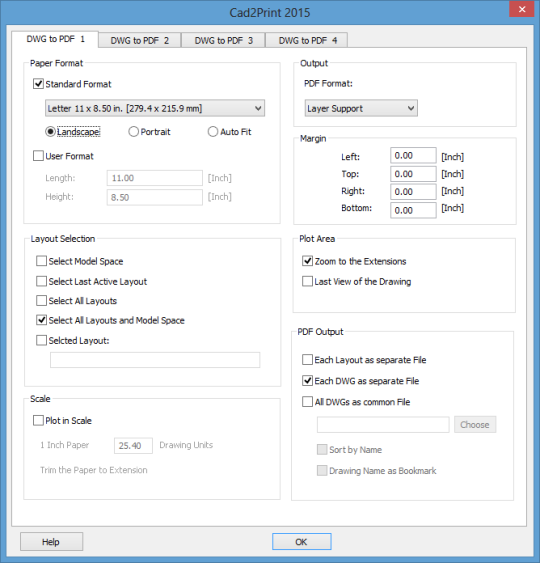Click the selected layout name text field
540x563 pixels.
(155, 360)
